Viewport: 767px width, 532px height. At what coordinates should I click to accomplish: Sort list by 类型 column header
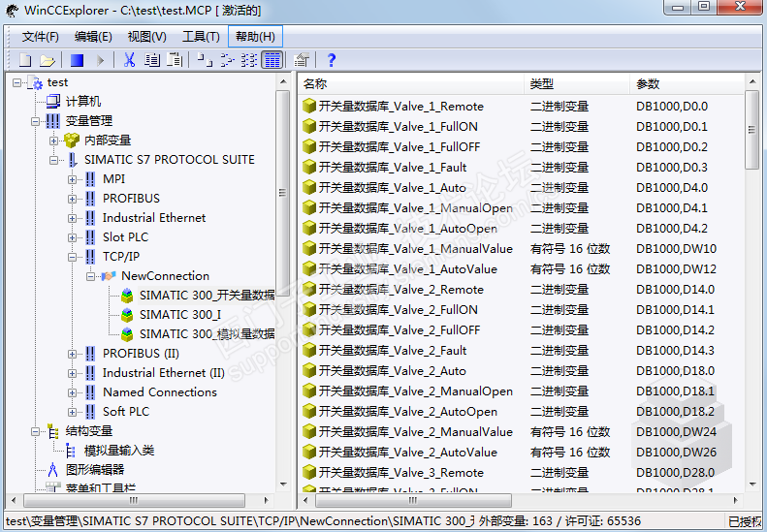click(577, 84)
